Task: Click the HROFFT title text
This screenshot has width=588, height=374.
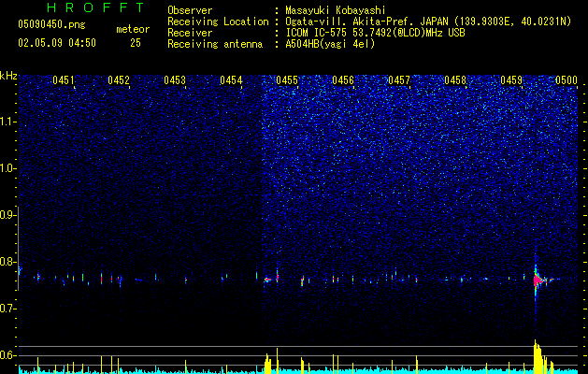Action: (x=95, y=7)
